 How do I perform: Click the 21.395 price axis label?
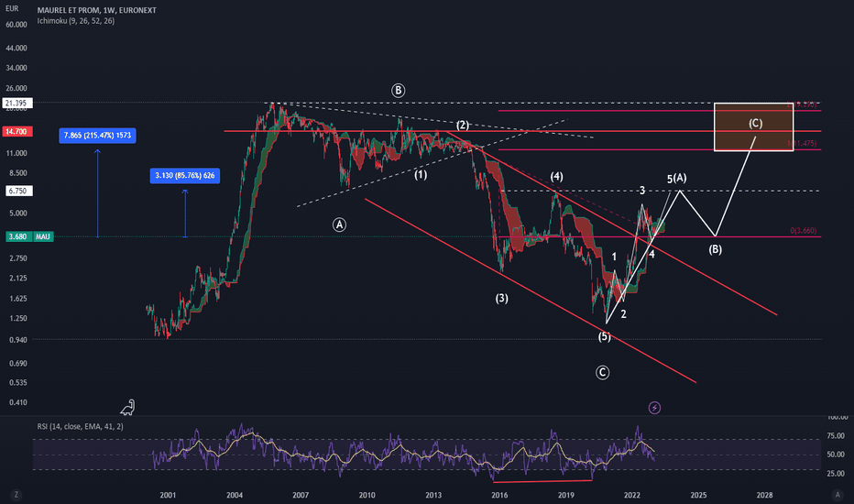(17, 103)
